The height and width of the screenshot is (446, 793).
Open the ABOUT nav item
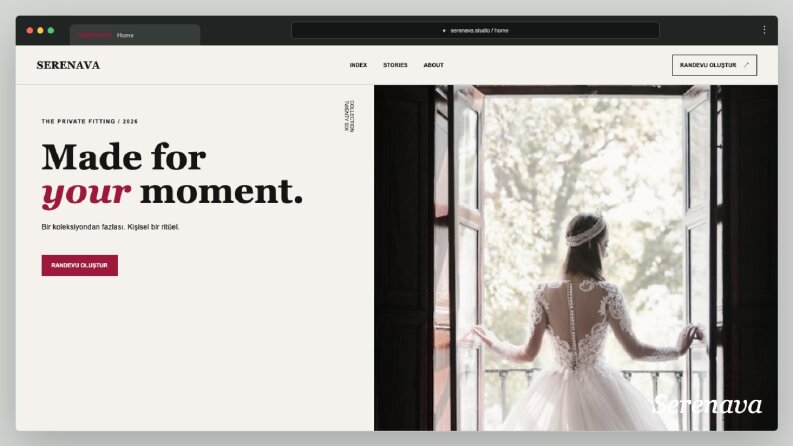coord(433,65)
